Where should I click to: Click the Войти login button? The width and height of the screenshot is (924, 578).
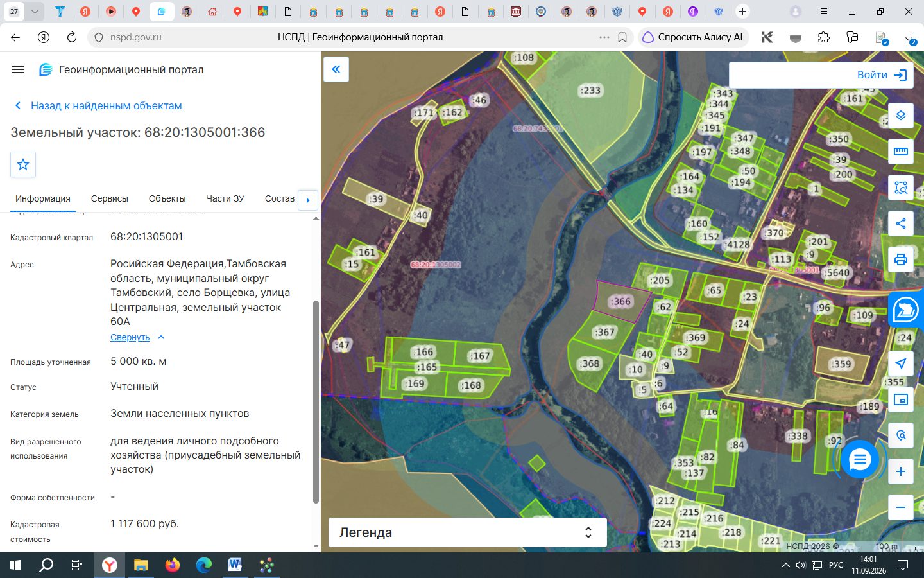coord(882,75)
